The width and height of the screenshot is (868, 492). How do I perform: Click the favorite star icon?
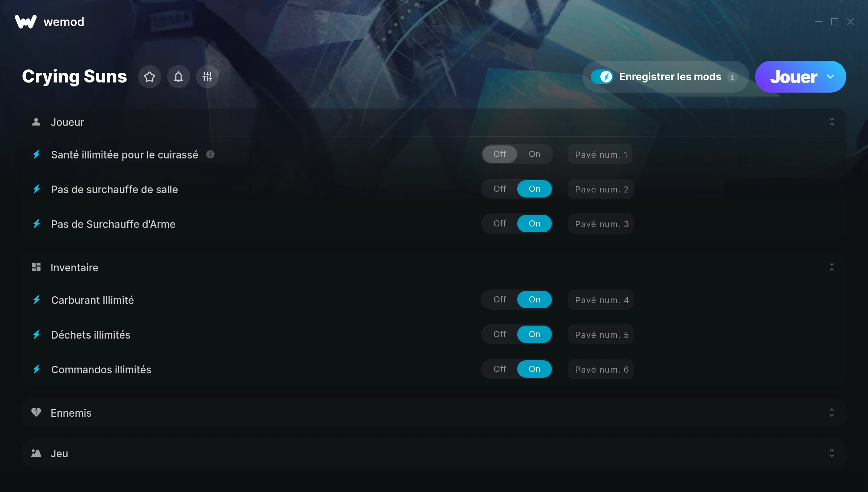[x=149, y=77]
